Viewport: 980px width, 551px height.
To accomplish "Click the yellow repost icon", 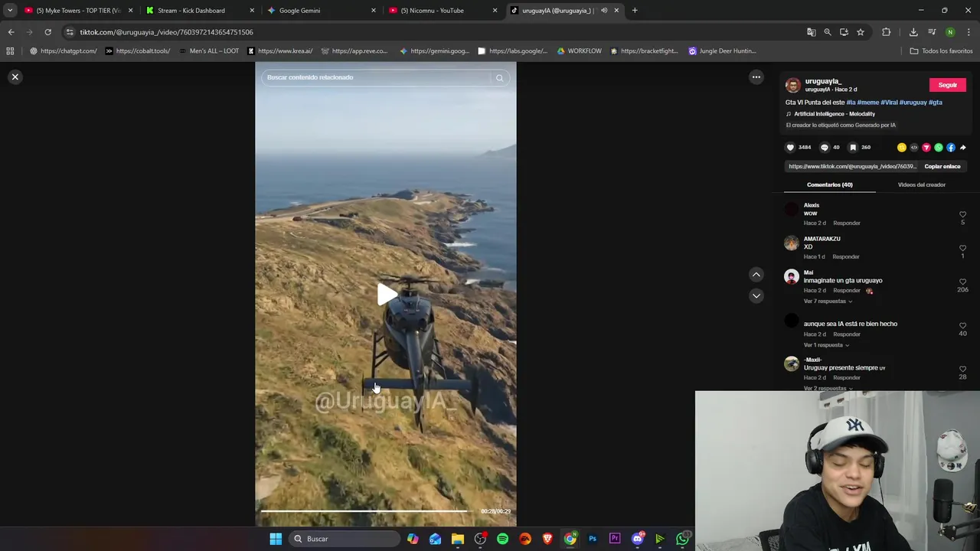I will point(901,148).
